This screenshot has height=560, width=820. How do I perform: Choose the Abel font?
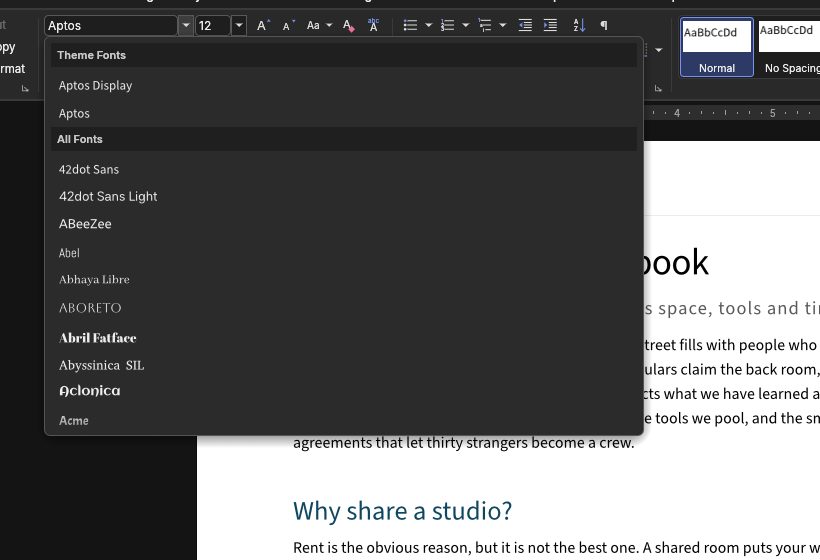[344, 253]
